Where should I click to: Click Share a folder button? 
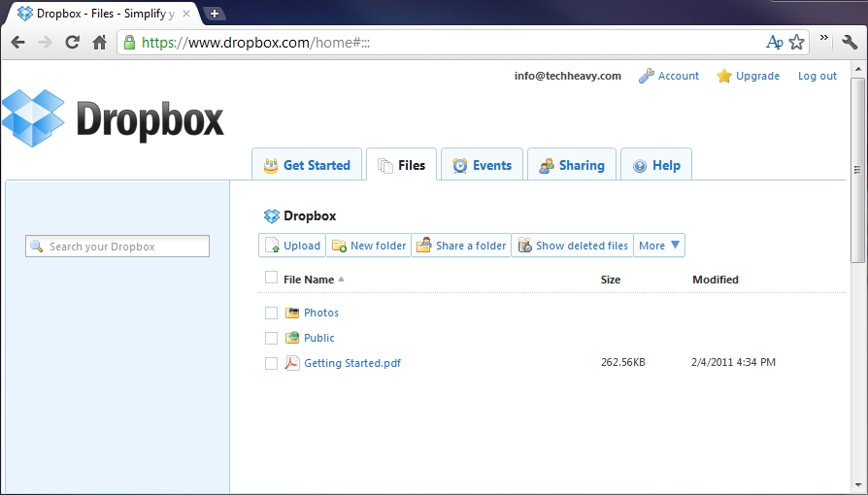pos(461,246)
